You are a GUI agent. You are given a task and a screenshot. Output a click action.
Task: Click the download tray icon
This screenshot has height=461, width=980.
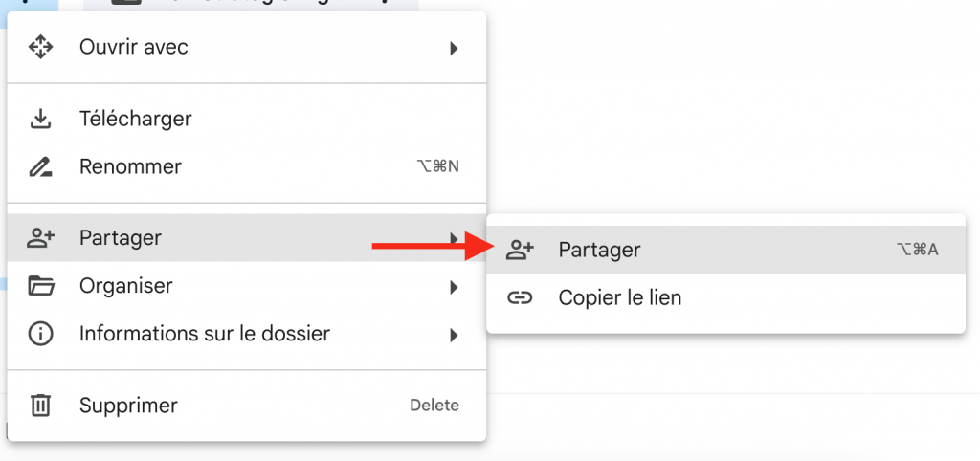point(40,120)
